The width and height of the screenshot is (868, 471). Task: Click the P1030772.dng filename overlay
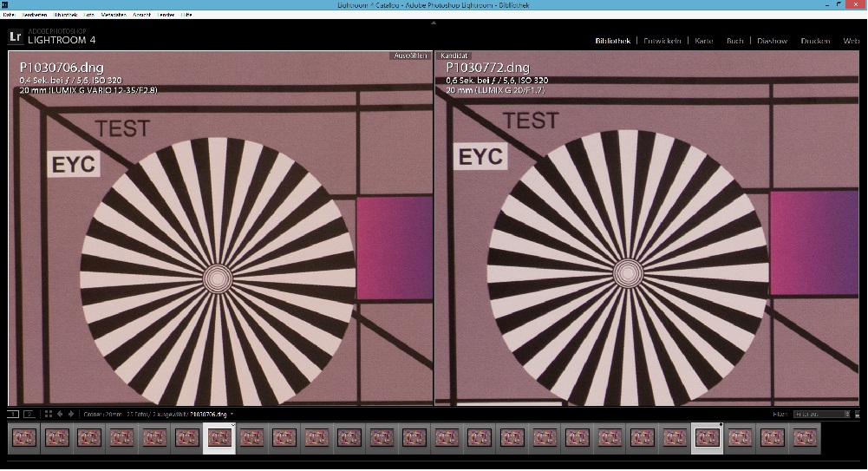point(487,68)
